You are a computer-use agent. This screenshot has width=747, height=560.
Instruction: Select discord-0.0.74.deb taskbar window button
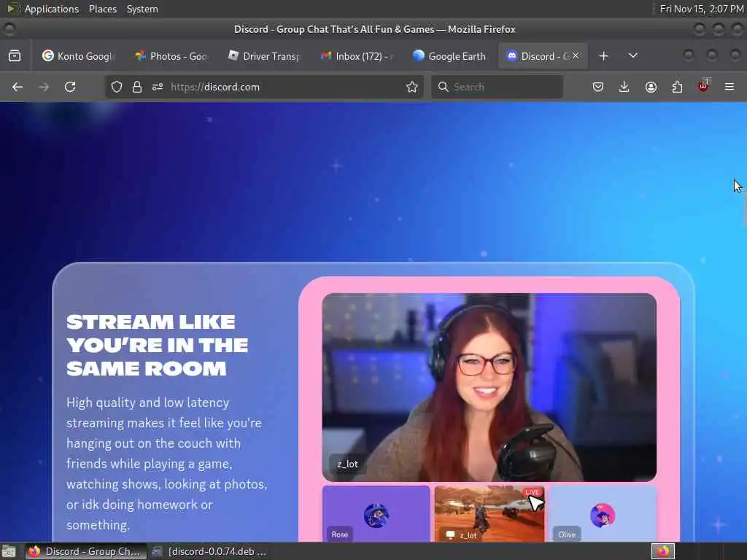click(x=209, y=551)
